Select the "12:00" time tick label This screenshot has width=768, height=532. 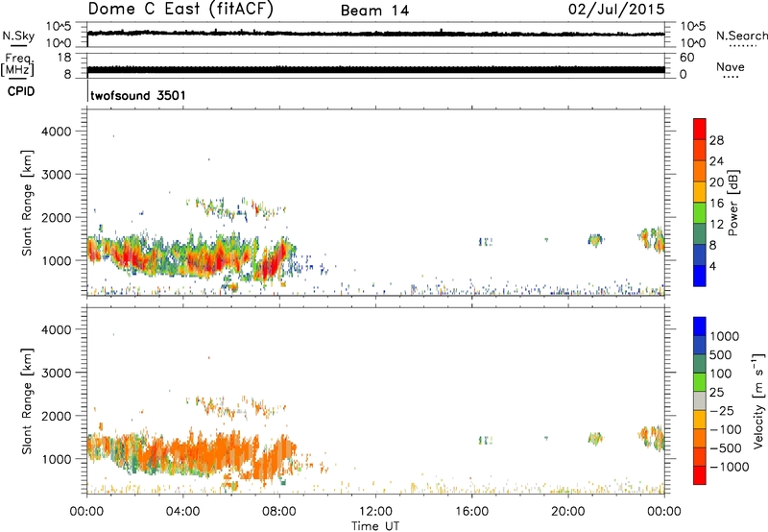pos(375,512)
